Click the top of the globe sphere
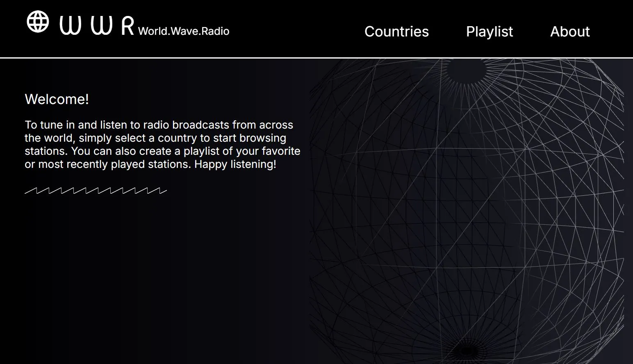 [x=467, y=66]
